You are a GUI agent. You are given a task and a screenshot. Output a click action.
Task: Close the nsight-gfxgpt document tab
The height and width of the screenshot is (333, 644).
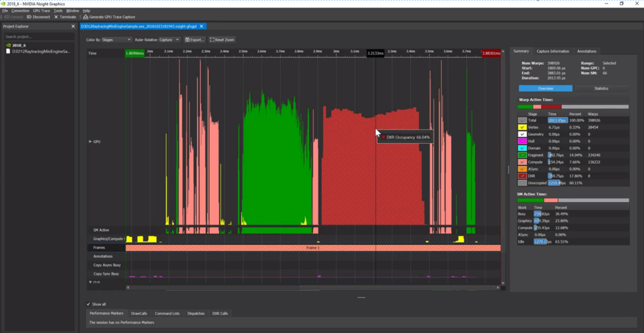tap(201, 26)
